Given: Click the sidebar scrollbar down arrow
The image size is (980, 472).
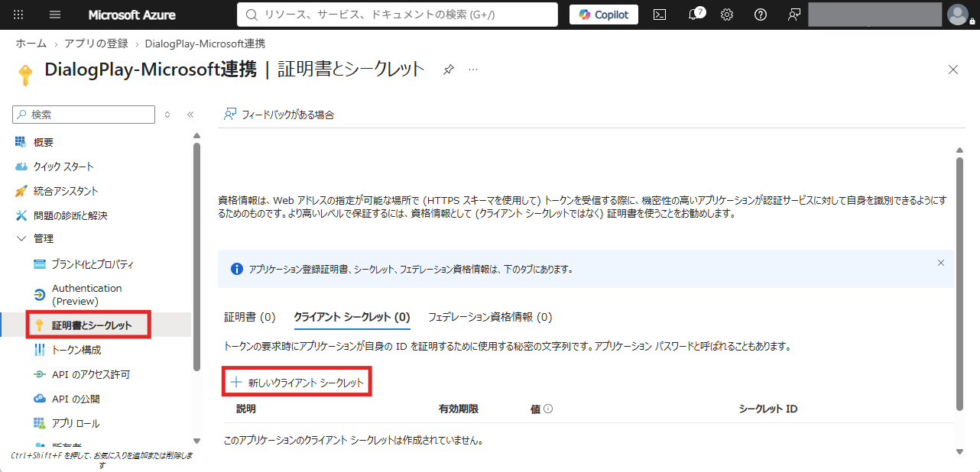Looking at the screenshot, I should (196, 440).
